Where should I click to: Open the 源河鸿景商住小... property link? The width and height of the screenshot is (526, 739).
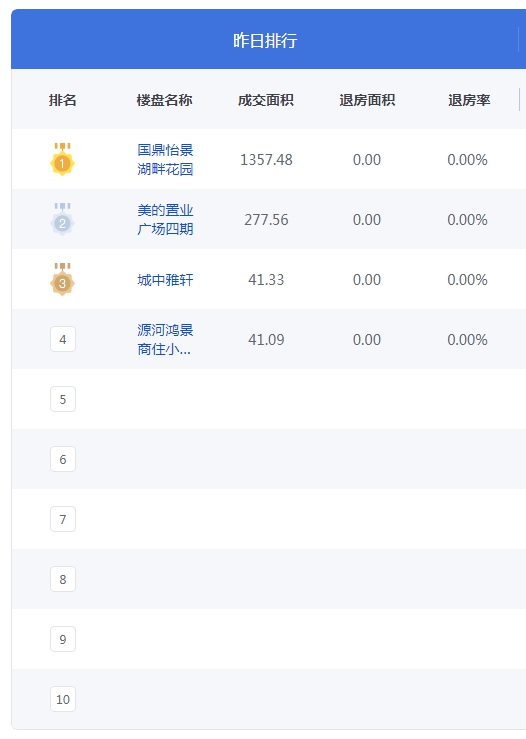click(165, 339)
